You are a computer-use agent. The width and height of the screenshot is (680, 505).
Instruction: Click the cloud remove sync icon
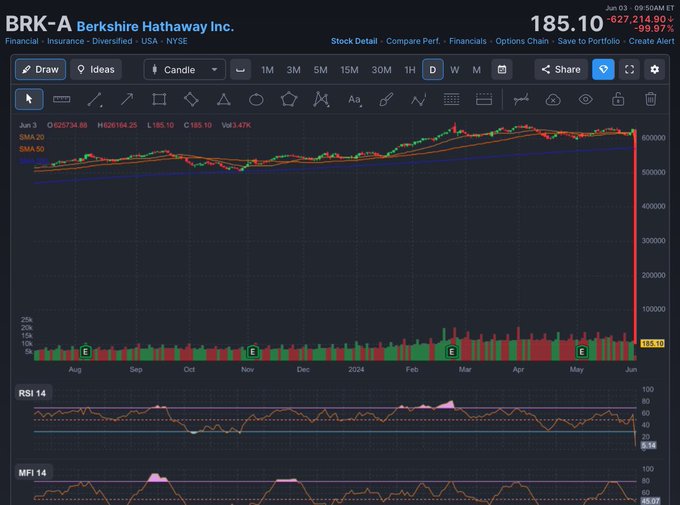pyautogui.click(x=553, y=100)
